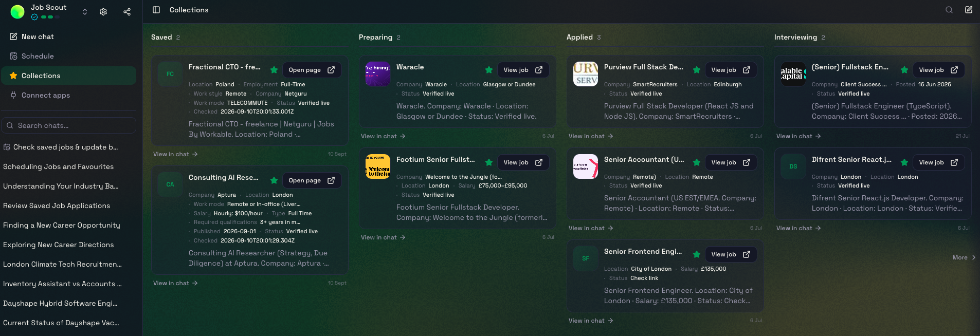Click the Fullstack Engineer capital logo thumbnail

793,74
